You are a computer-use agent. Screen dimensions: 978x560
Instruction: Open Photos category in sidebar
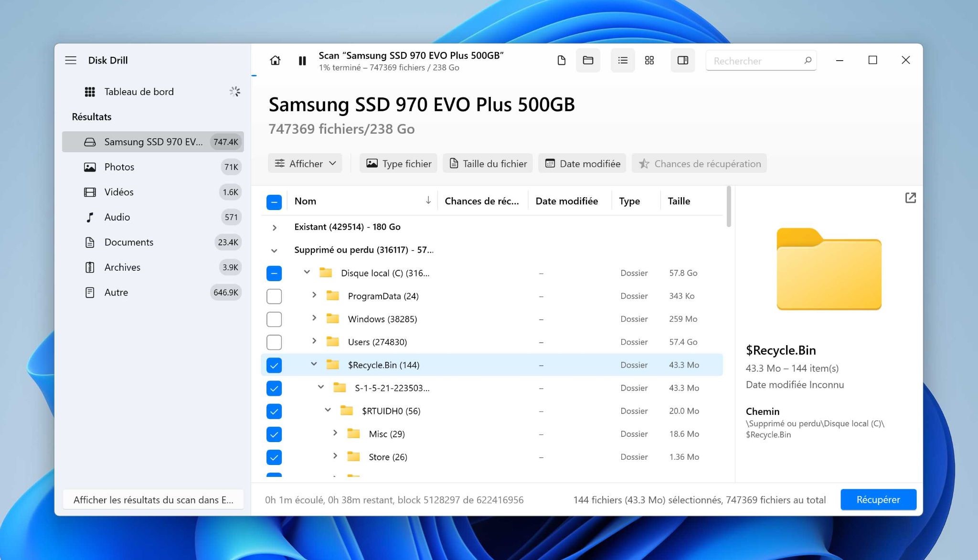point(153,167)
